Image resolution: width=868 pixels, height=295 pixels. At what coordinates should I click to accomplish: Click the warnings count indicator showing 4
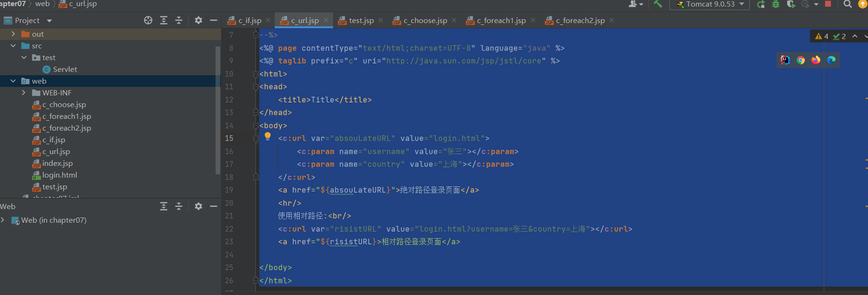coord(822,36)
